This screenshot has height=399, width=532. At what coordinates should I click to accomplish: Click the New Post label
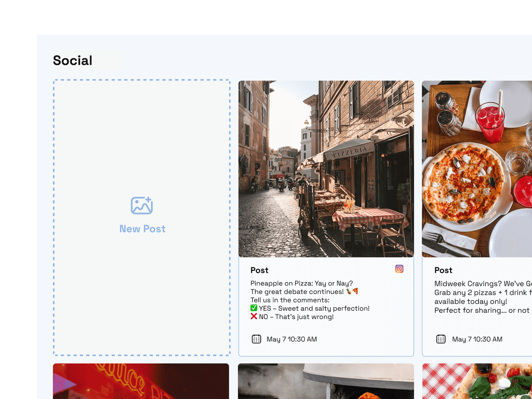point(142,229)
